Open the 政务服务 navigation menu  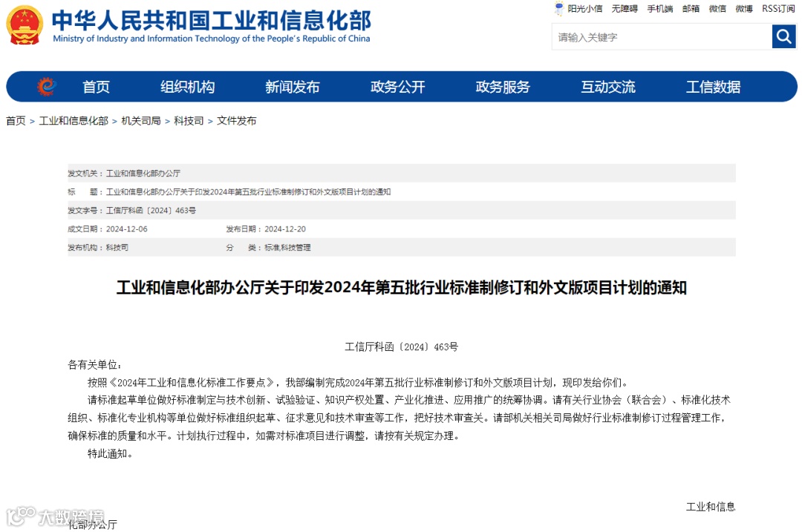[503, 87]
